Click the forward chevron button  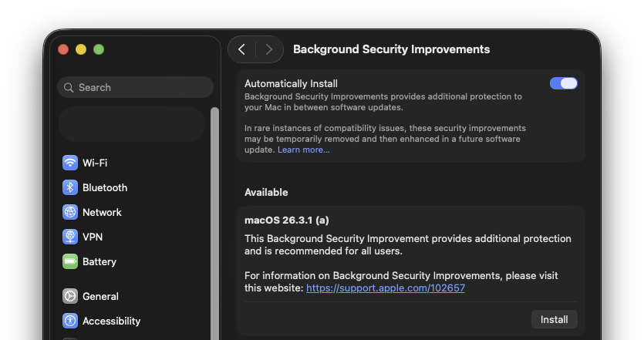click(x=268, y=49)
